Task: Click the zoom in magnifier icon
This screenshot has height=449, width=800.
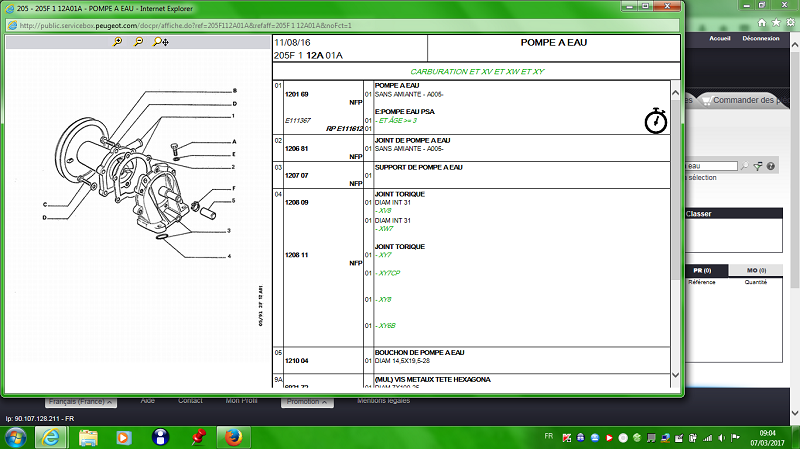Action: (118, 42)
